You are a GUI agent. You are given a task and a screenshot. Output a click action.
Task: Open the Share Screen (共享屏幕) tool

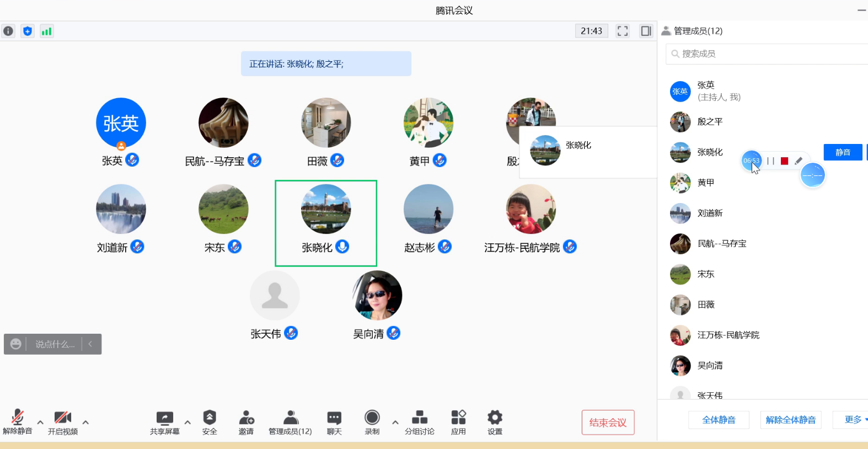(x=164, y=423)
